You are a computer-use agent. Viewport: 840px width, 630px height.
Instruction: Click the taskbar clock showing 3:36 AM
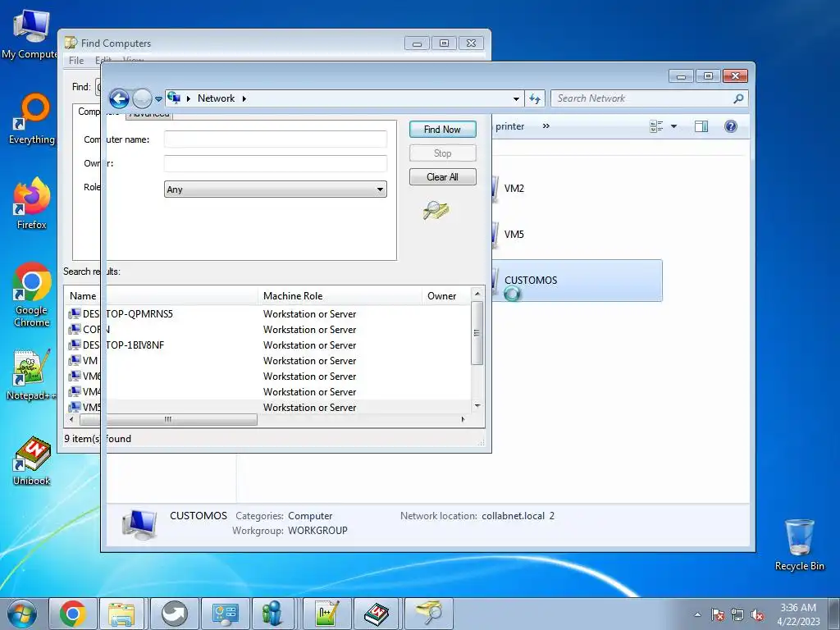798,614
